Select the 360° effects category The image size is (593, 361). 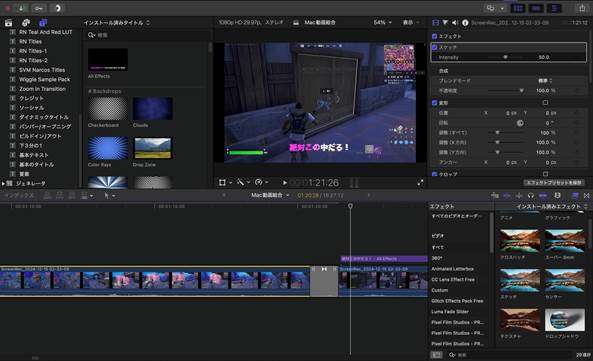pos(437,258)
